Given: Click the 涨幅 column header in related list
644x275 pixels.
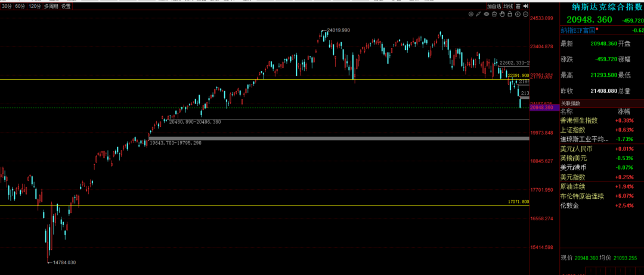Looking at the screenshot, I should click(624, 111).
